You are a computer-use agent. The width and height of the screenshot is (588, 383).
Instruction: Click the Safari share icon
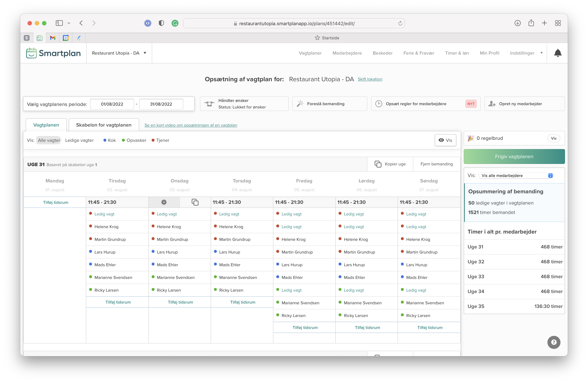(x=531, y=23)
